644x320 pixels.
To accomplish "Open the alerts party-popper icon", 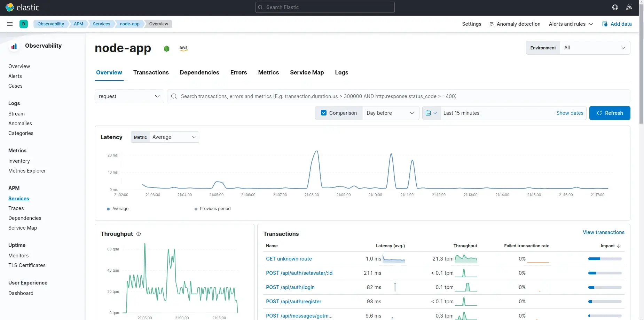I will pyautogui.click(x=629, y=7).
